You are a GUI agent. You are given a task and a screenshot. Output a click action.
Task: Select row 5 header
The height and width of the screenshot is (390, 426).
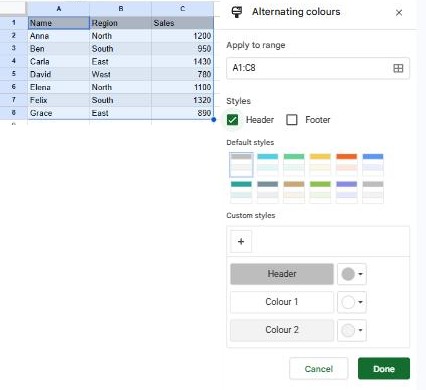click(14, 74)
